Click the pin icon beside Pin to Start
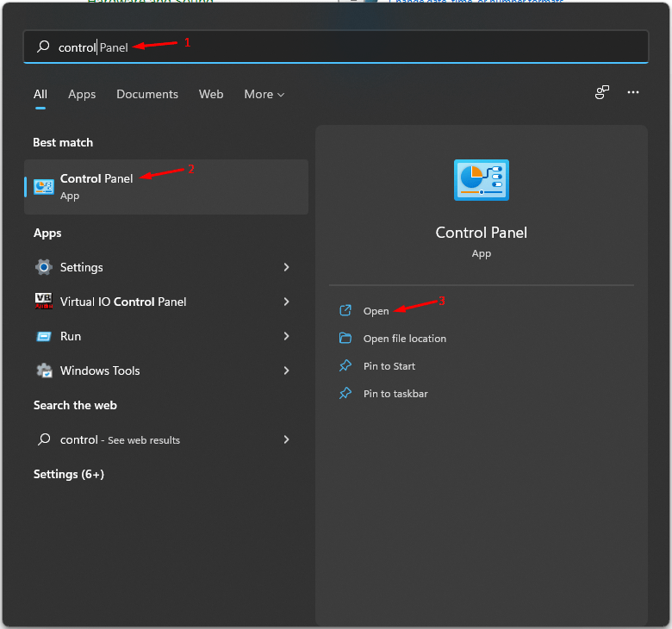 pos(345,365)
